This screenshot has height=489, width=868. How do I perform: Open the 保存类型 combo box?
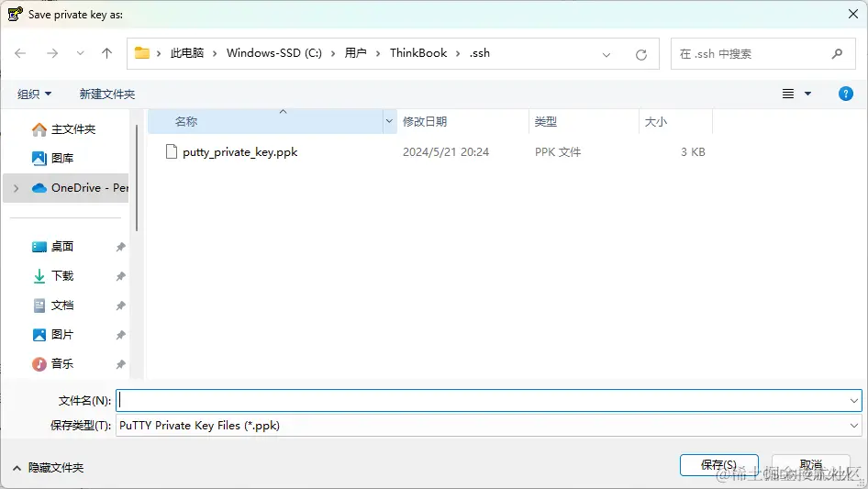pyautogui.click(x=489, y=426)
